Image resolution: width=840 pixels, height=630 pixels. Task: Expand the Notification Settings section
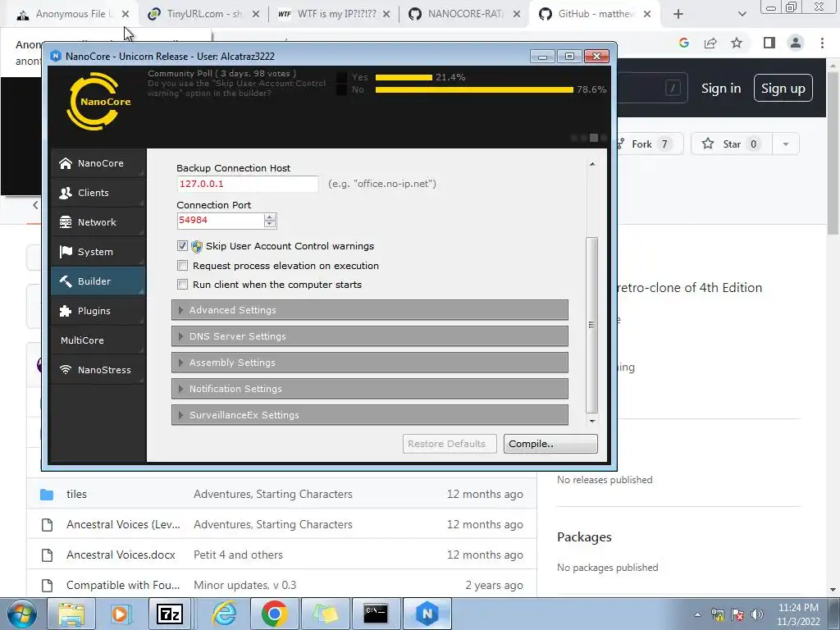[x=370, y=389]
